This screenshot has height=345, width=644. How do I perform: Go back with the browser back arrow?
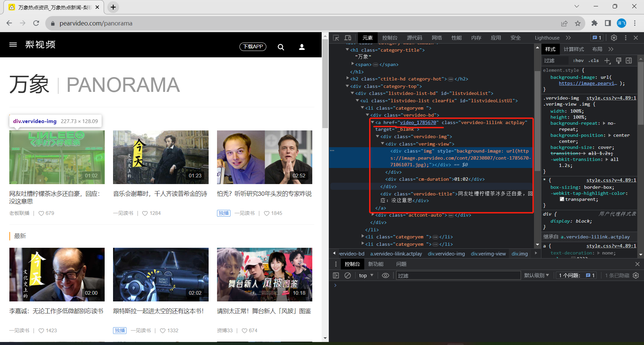coord(9,23)
